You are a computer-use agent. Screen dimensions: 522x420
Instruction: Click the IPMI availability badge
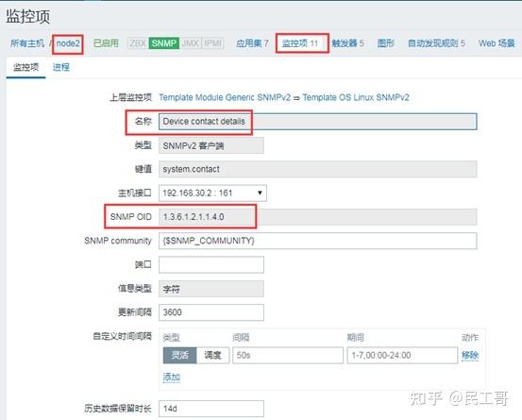point(212,43)
